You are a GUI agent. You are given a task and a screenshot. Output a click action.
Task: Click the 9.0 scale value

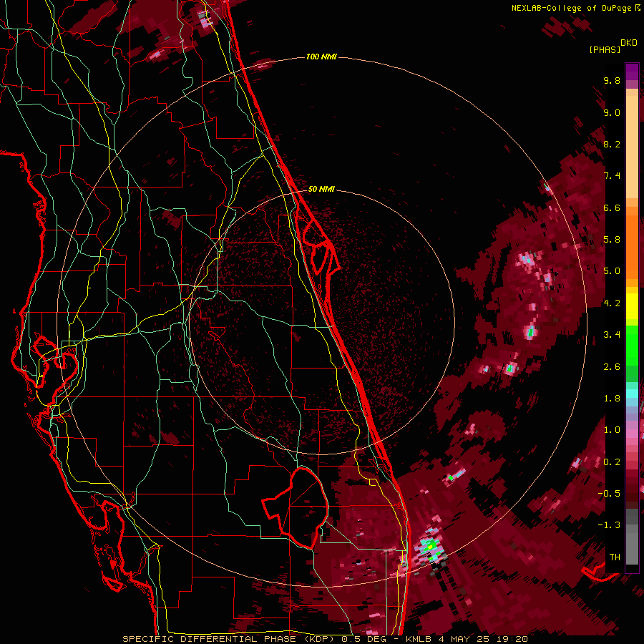[x=612, y=113]
